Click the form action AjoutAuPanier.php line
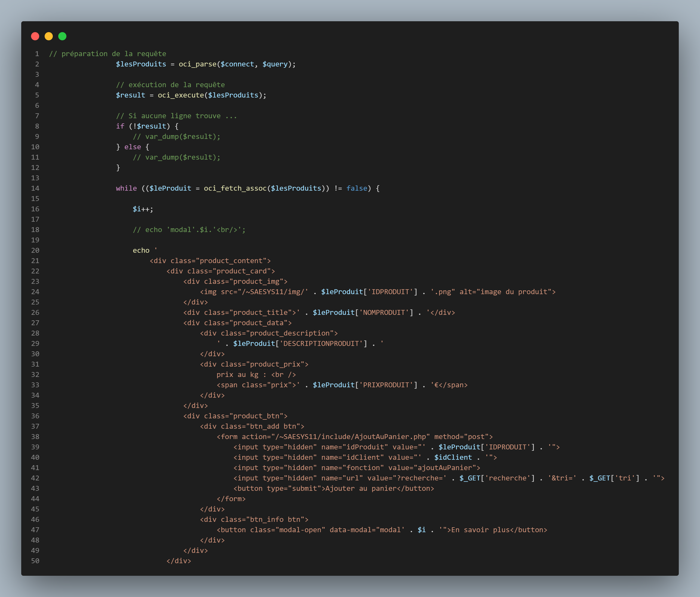The image size is (700, 597). coord(355,437)
